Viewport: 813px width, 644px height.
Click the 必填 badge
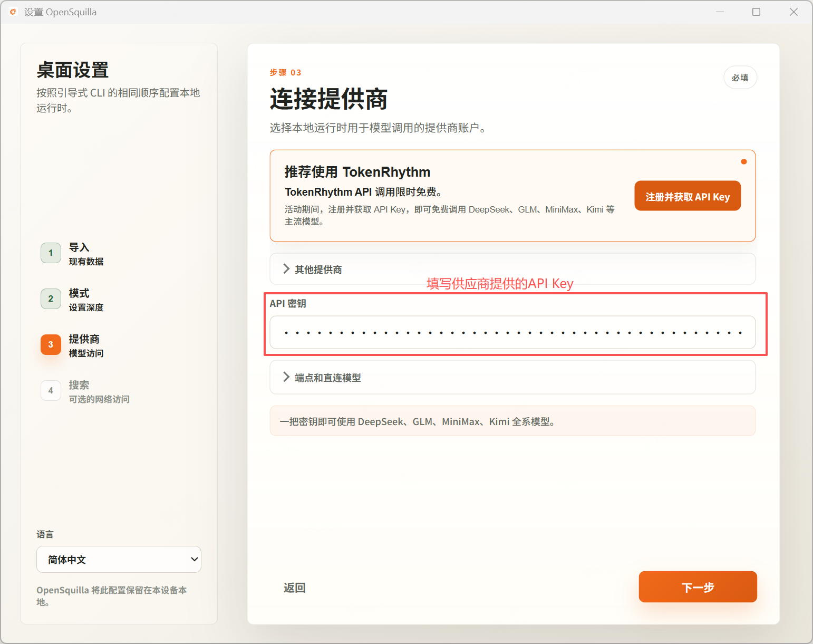click(740, 78)
